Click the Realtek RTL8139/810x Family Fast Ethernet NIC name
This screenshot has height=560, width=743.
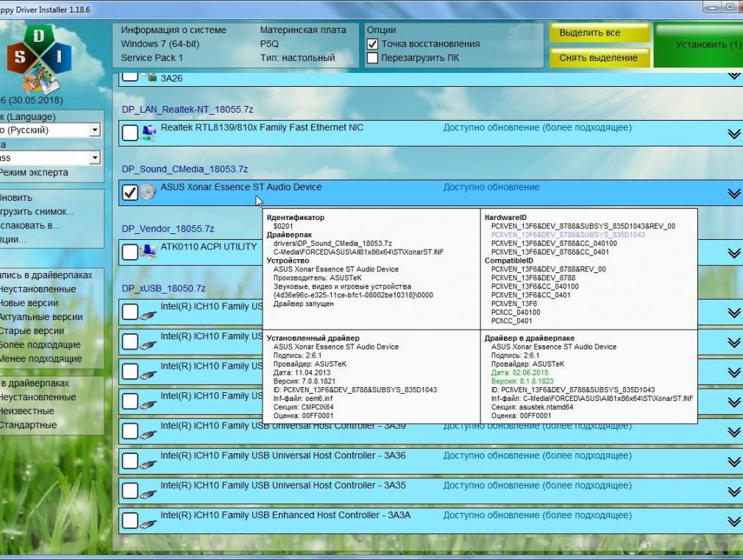pyautogui.click(x=262, y=127)
